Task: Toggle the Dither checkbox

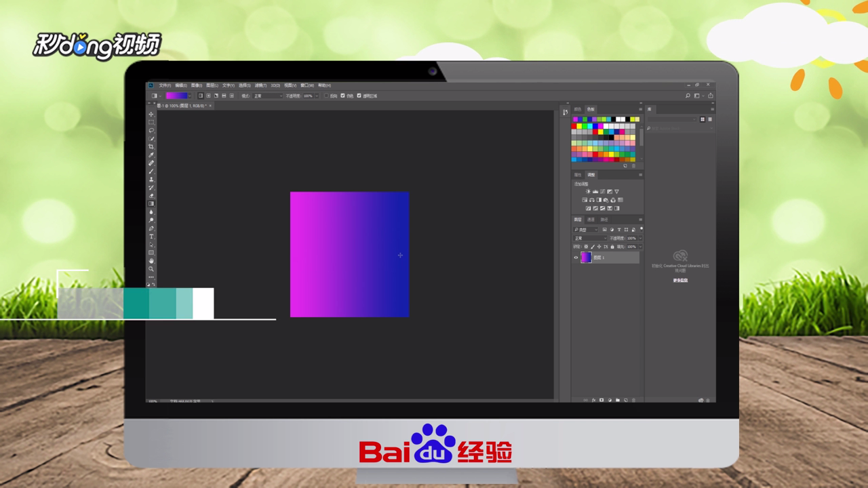Action: (342, 96)
